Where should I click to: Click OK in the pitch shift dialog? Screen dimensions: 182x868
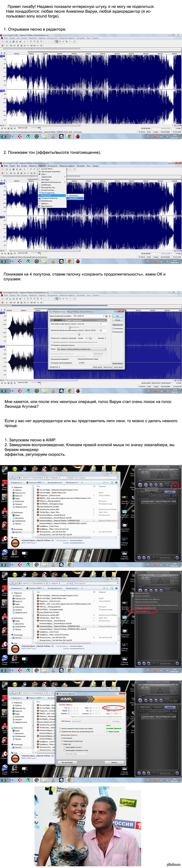pyautogui.click(x=118, y=316)
